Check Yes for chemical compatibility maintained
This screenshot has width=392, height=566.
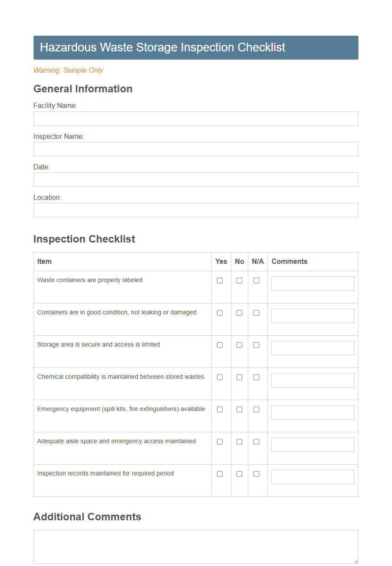[220, 377]
